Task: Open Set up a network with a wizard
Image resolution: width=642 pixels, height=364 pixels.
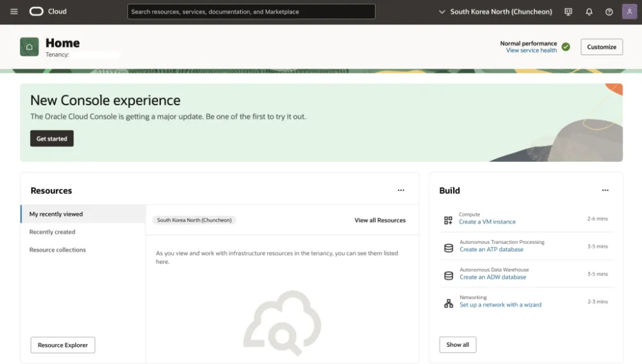Action: (x=500, y=305)
